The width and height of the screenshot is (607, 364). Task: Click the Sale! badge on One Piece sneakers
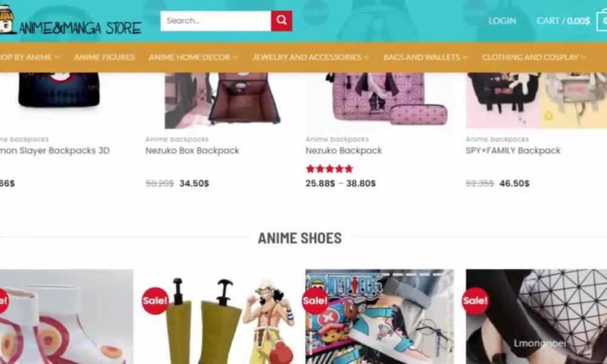[x=314, y=300]
